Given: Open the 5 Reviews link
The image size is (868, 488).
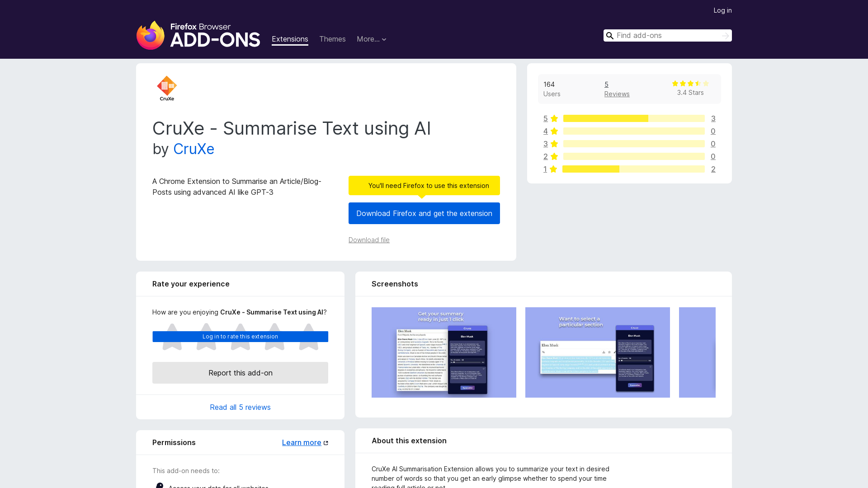Looking at the screenshot, I should (x=617, y=89).
